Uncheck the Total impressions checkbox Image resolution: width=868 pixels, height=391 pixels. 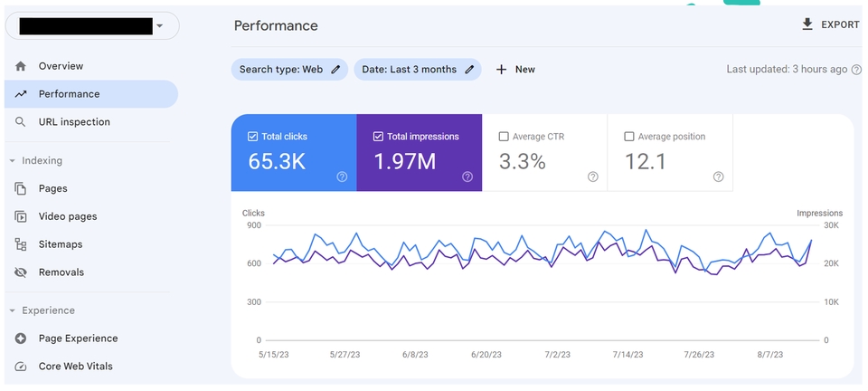(378, 137)
